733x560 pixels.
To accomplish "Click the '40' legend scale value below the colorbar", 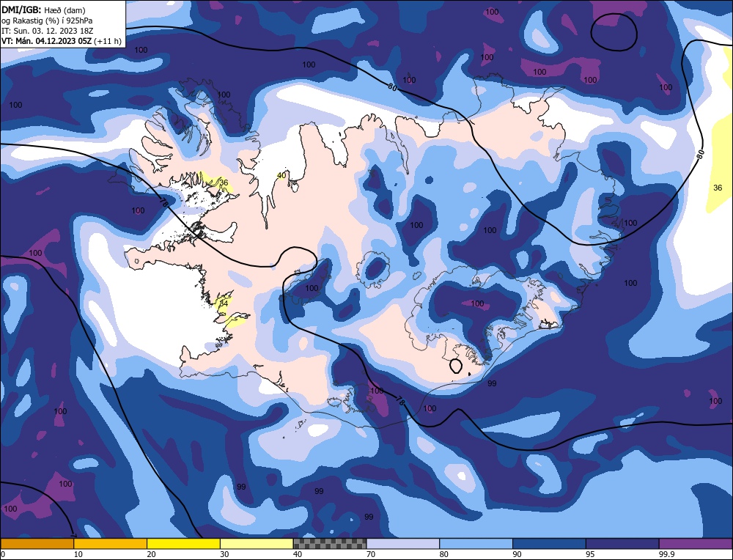I will click(298, 554).
